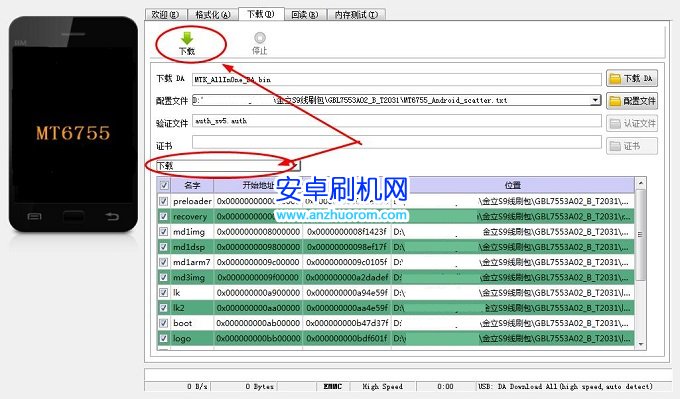Click the EMMC status bar entry
Screen dimensions: 680x399
[x=333, y=386]
